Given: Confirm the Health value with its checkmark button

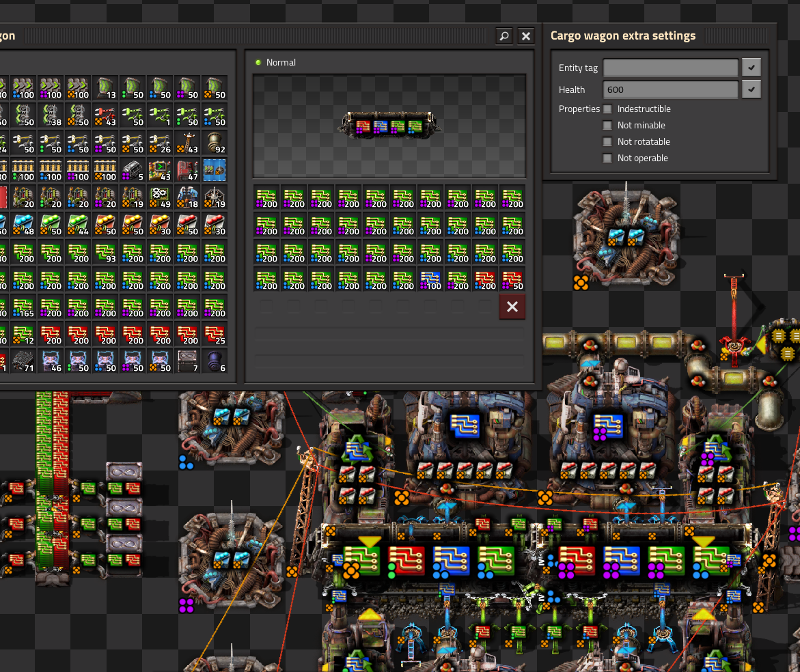Looking at the screenshot, I should click(751, 89).
